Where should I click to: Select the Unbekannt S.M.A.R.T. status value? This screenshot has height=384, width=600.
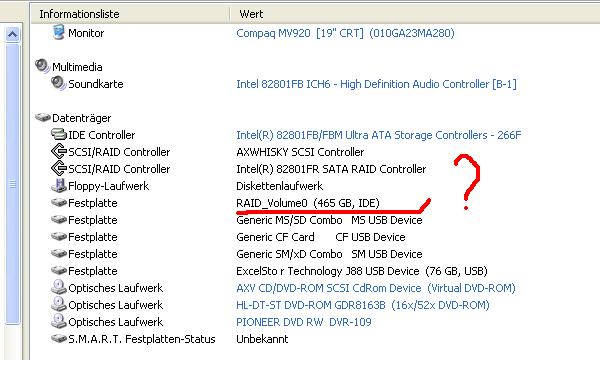pos(262,339)
